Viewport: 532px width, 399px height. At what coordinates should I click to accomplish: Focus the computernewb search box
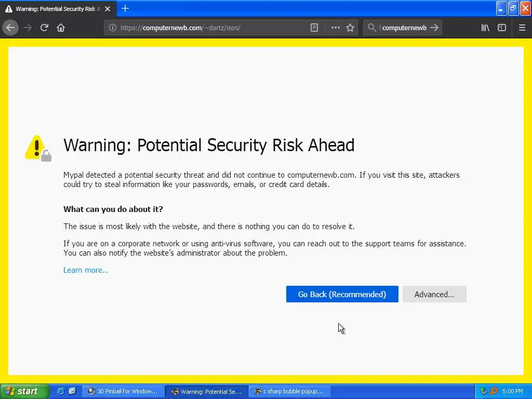click(404, 28)
